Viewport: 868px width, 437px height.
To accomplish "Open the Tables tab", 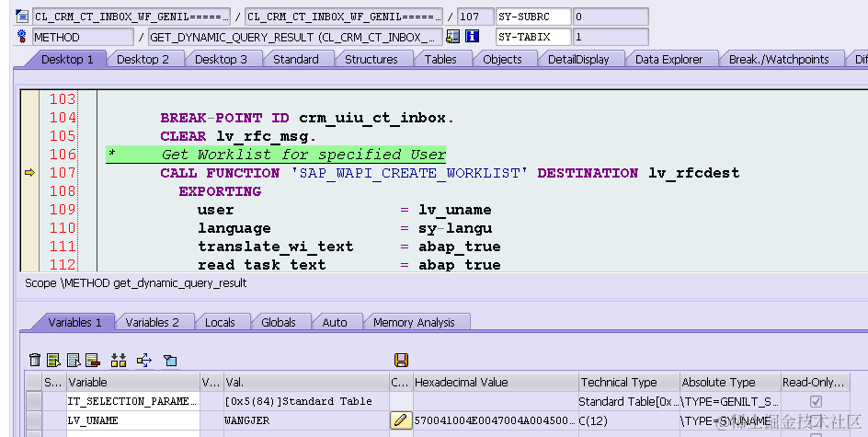I will tap(440, 59).
